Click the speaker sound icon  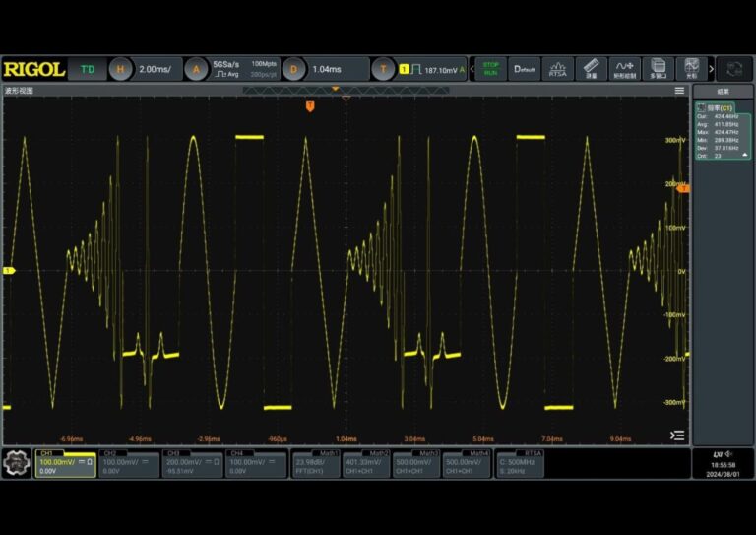[x=729, y=454]
